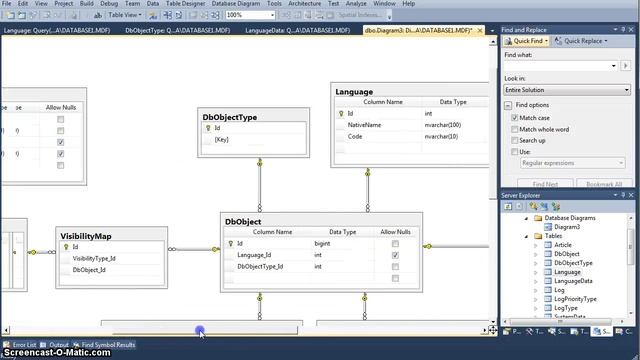Click the primary key icon of Language Id row
This screenshot has width=640, height=360.
pyautogui.click(x=341, y=113)
